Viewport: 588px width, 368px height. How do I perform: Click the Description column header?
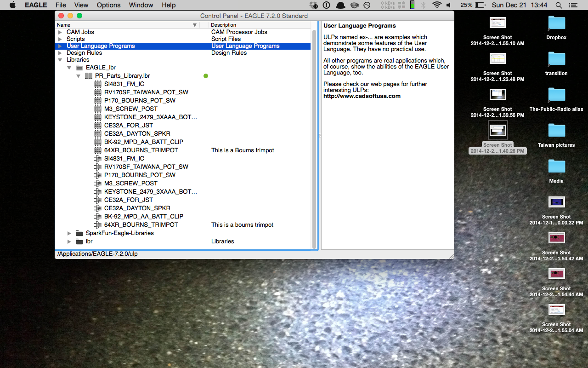[x=260, y=25]
